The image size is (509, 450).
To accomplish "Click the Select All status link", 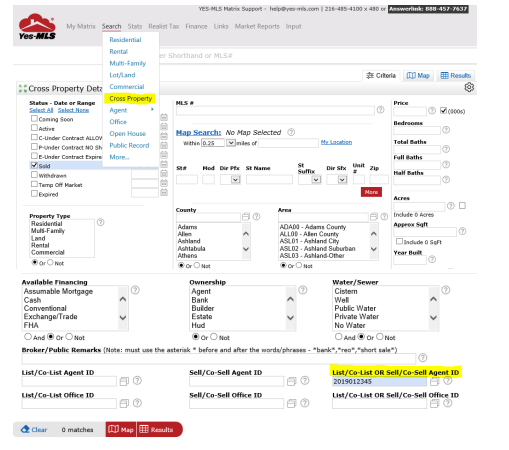I will point(41,110).
